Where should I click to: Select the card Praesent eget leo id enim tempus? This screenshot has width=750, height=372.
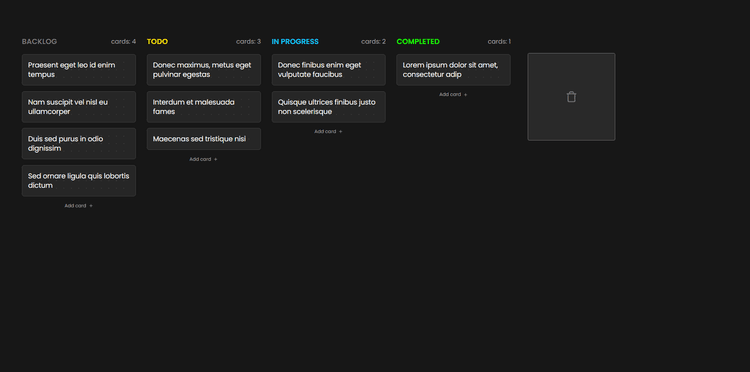point(79,70)
